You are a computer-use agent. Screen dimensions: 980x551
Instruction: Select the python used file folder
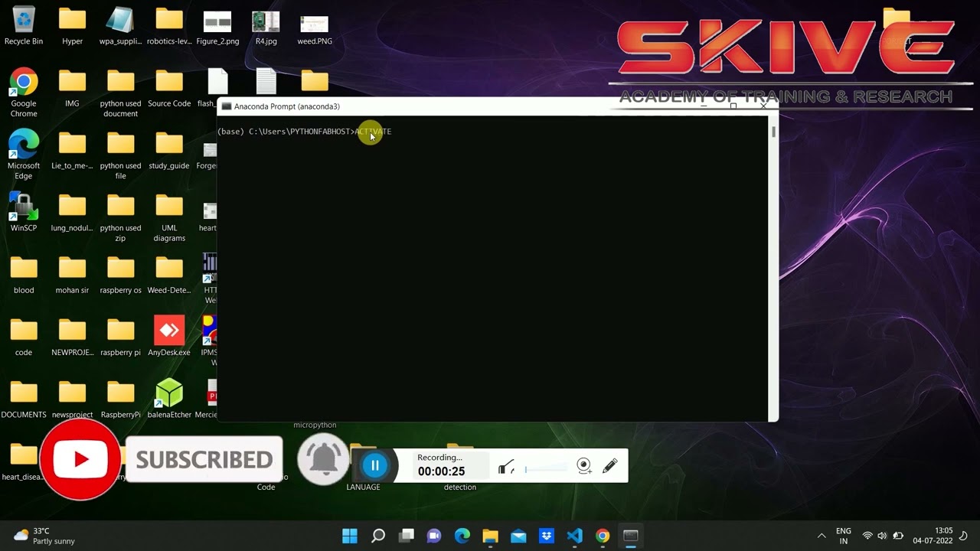coord(120,155)
